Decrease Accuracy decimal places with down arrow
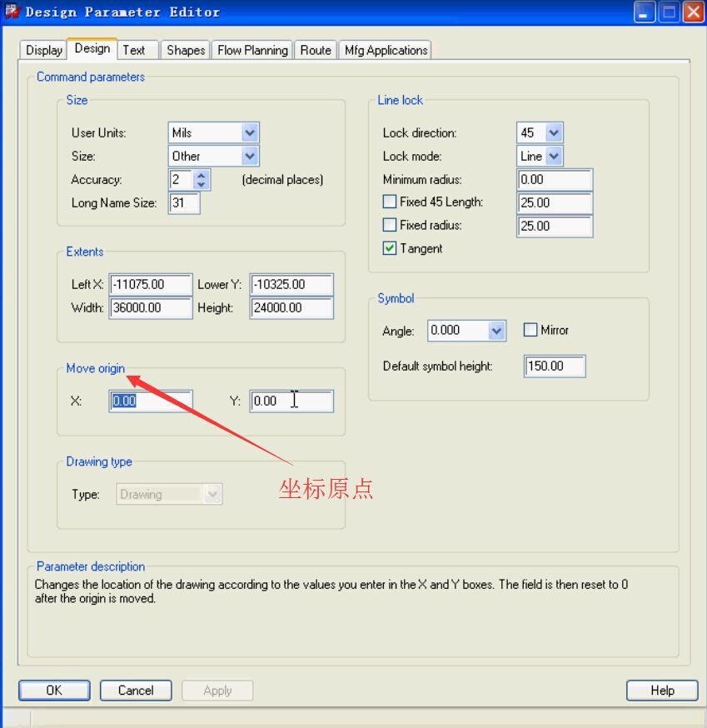 pos(201,184)
